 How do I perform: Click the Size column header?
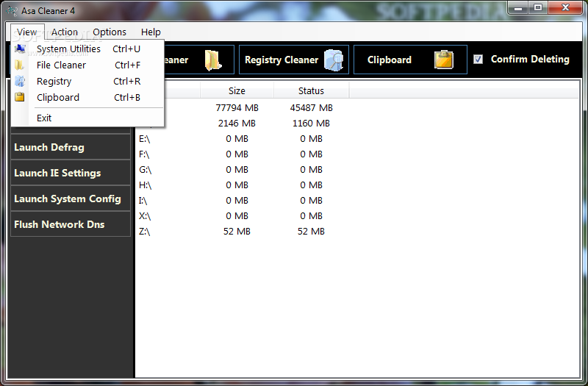(237, 90)
